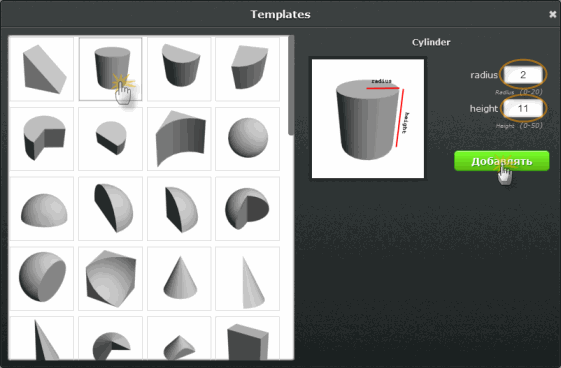Choose the hemisphere dome template
This screenshot has height=368, width=561.
[42, 208]
